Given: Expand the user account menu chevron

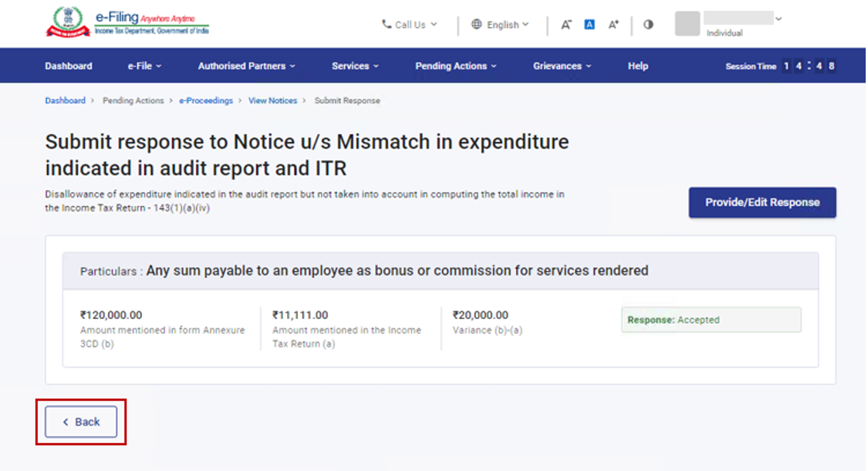Looking at the screenshot, I should [x=778, y=19].
